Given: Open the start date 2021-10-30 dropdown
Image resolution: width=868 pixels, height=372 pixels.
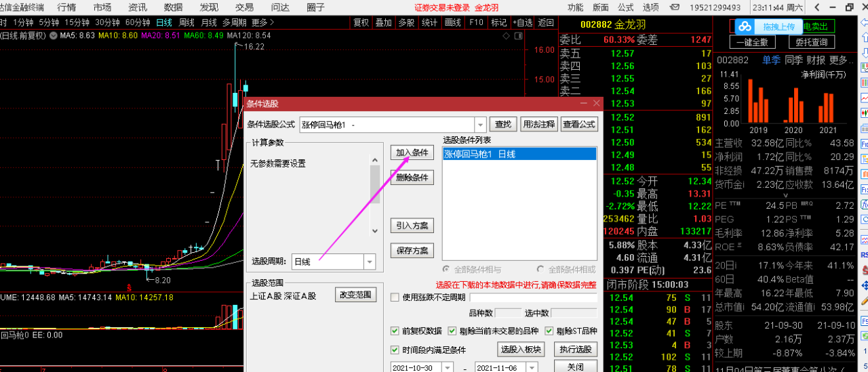Looking at the screenshot, I should (x=447, y=367).
